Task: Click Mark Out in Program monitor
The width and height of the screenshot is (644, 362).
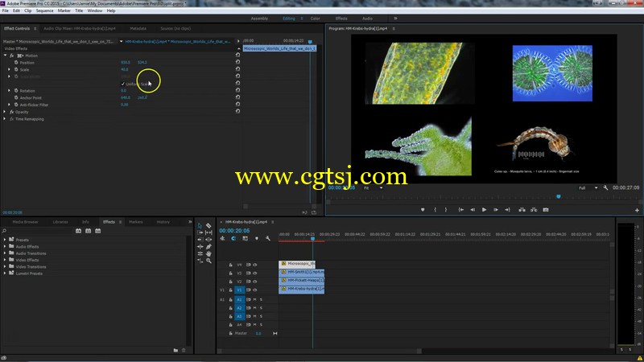Action: pyautogui.click(x=446, y=210)
